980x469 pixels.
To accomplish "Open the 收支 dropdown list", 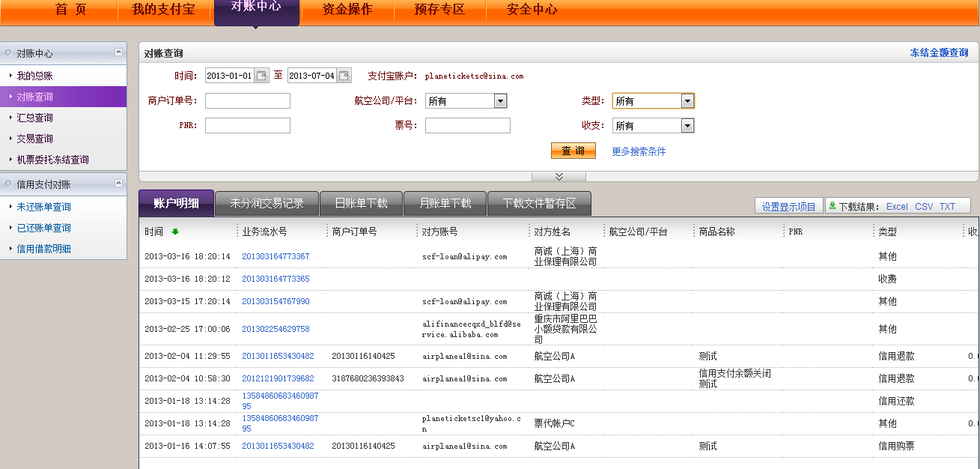I will 687,126.
